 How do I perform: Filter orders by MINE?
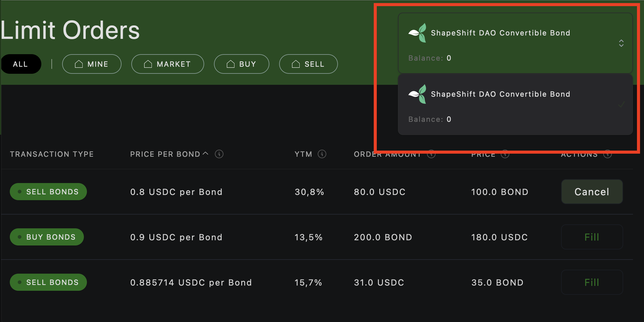click(92, 64)
